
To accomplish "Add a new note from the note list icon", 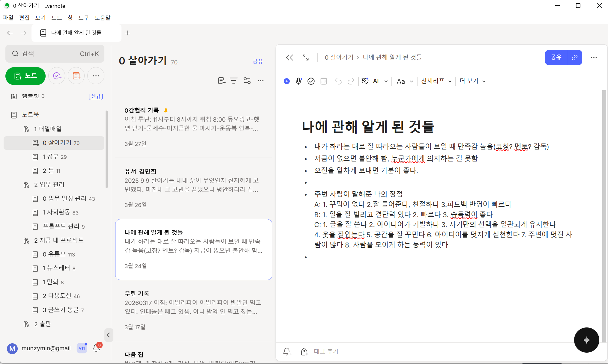I will coord(221,80).
